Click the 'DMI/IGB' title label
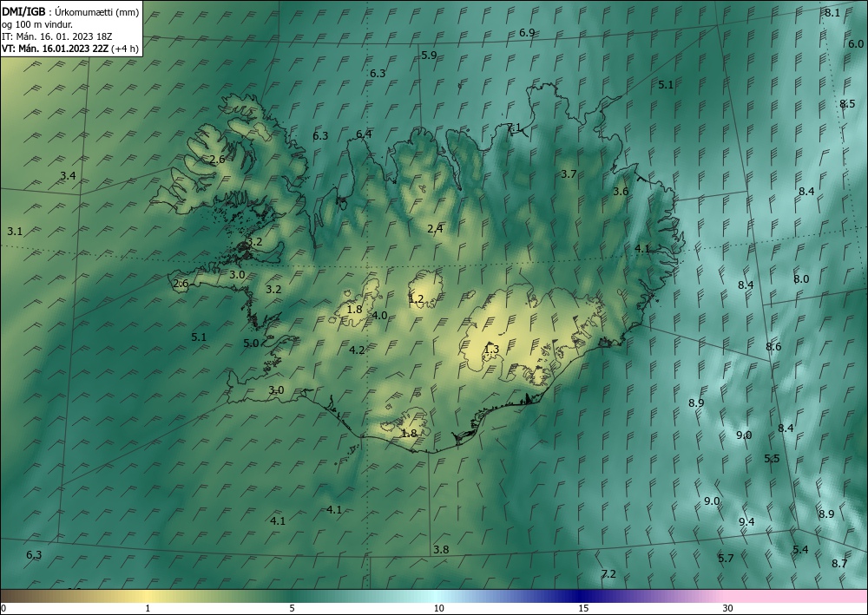This screenshot has width=868, height=615. pyautogui.click(x=23, y=11)
